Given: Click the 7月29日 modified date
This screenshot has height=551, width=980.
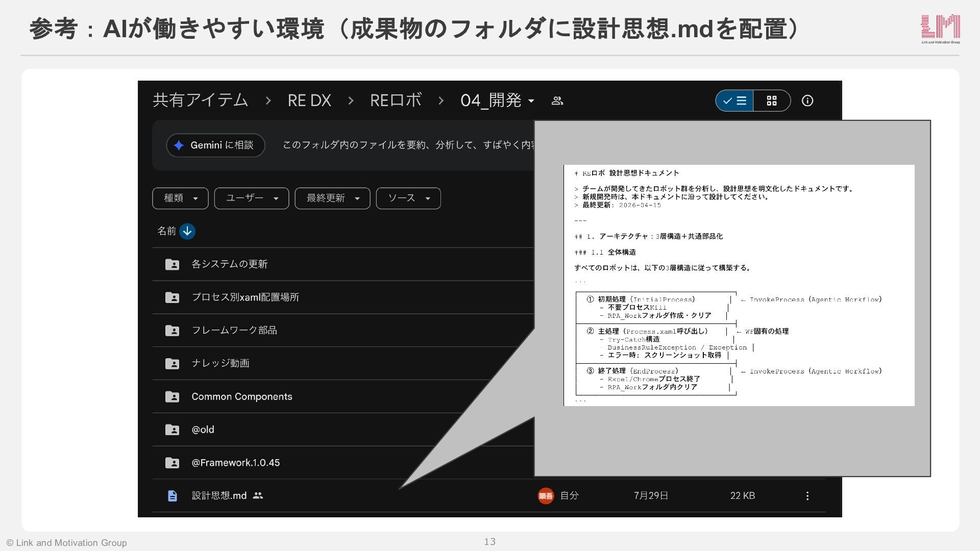Looking at the screenshot, I should point(651,496).
